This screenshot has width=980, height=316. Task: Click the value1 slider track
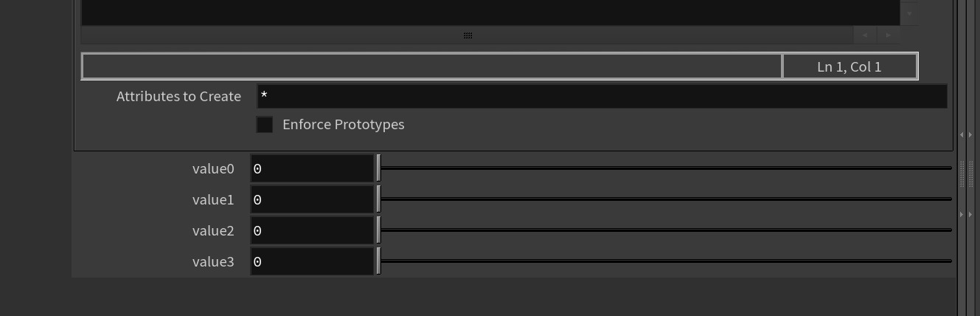665,199
